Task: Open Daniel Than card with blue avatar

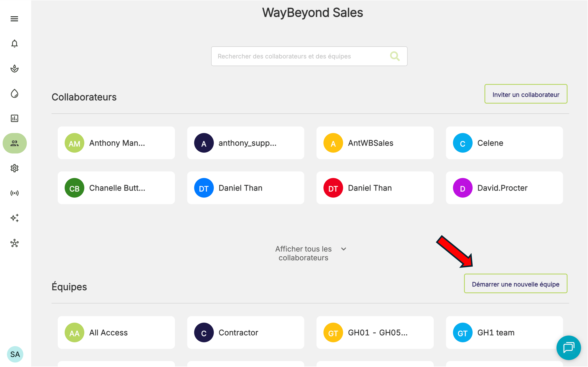Action: coord(246,188)
